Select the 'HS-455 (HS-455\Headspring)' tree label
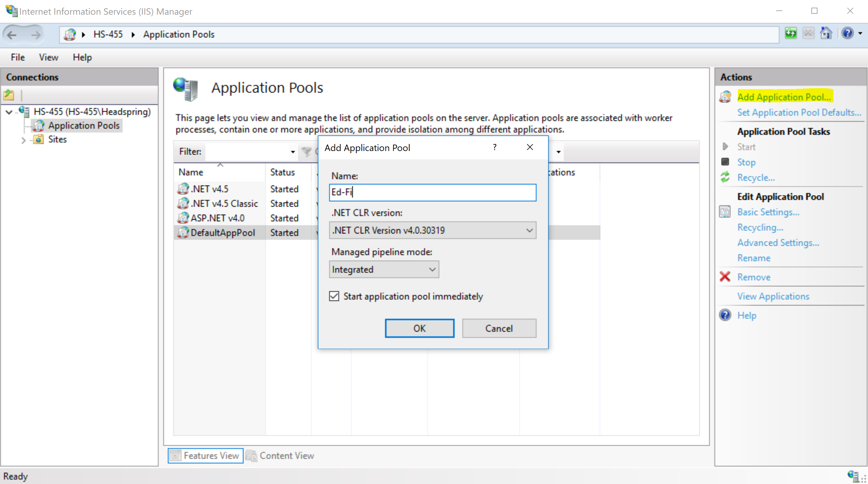The height and width of the screenshot is (484, 868). coord(92,112)
